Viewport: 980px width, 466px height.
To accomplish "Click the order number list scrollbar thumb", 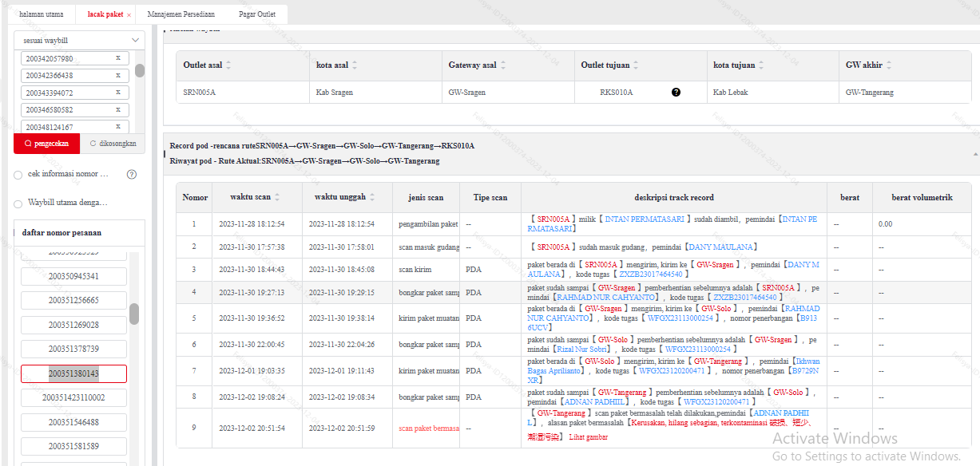I will click(x=134, y=314).
